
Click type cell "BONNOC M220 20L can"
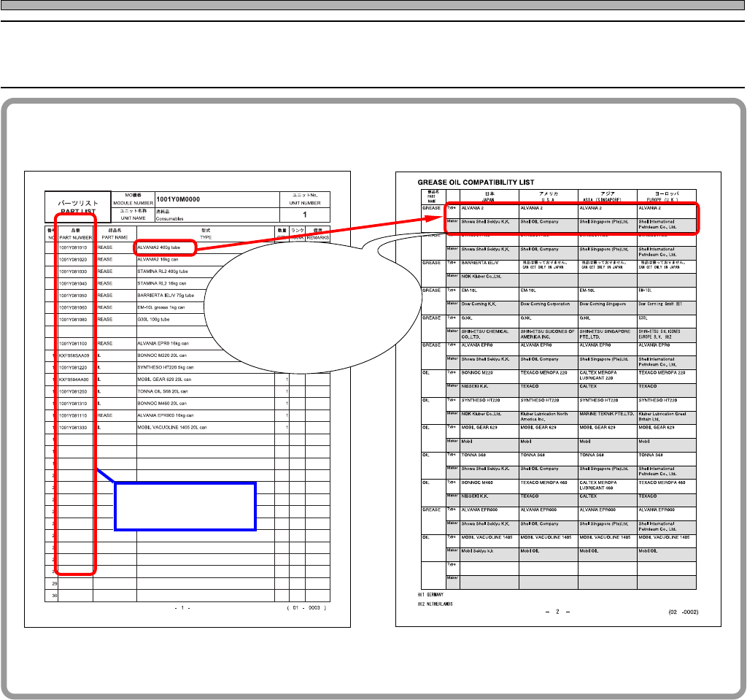pos(162,355)
